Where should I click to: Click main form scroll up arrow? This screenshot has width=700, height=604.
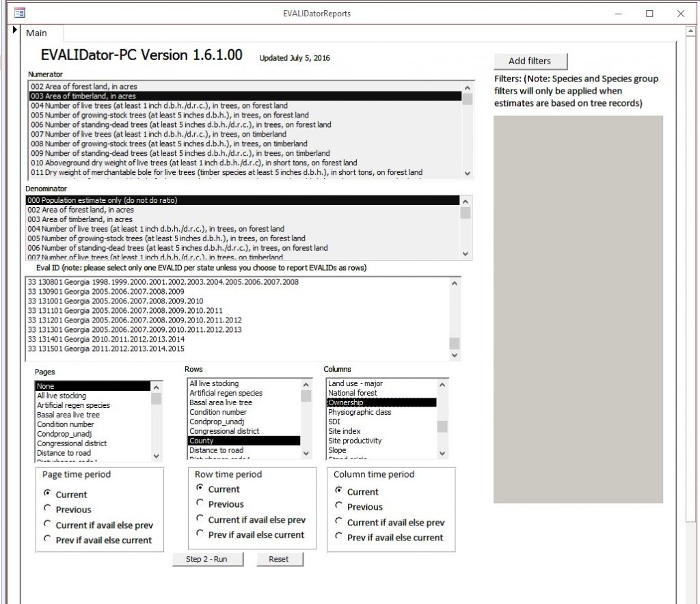690,31
